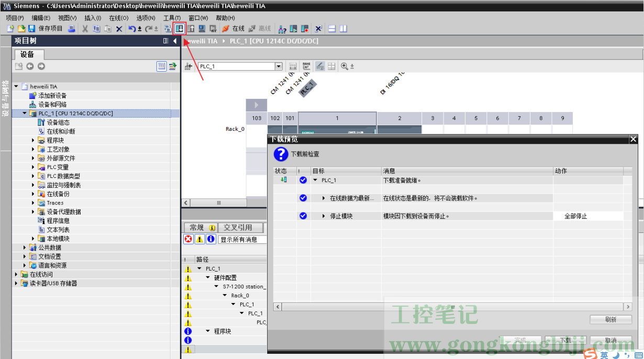Toggle the error filter icon in messages
Image resolution: width=644 pixels, height=359 pixels.
(x=188, y=239)
